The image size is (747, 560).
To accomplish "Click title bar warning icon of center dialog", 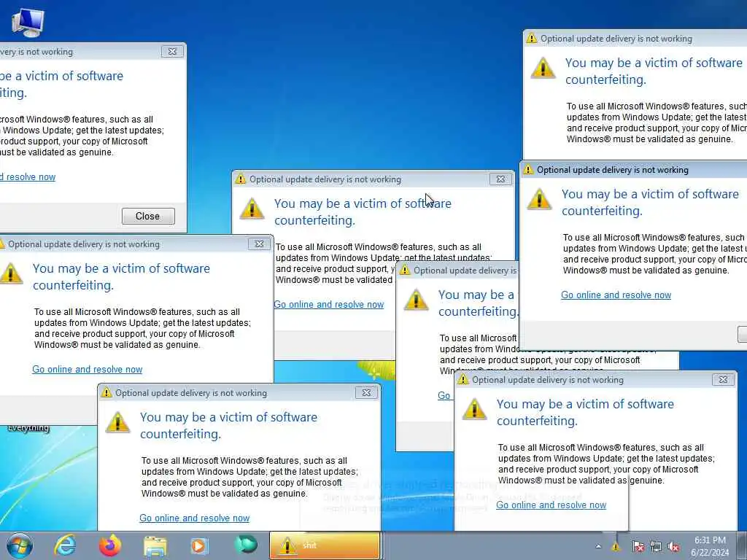I will coord(241,179).
